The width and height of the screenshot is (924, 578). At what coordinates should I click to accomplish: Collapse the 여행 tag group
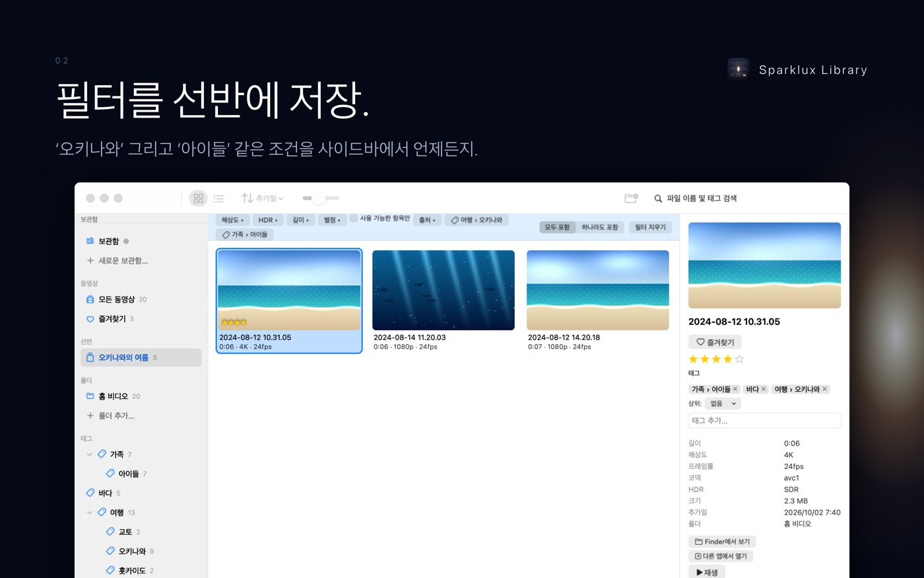click(x=90, y=513)
